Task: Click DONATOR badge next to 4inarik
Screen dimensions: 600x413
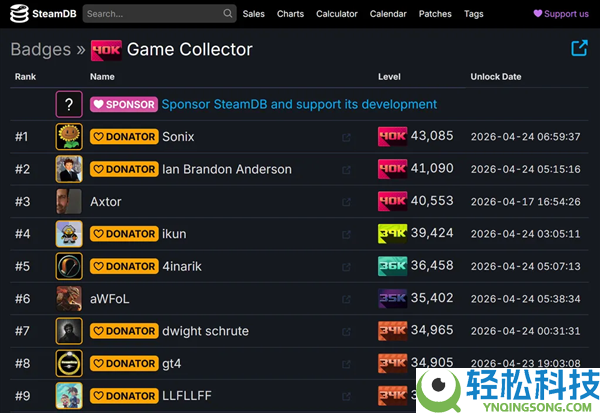Action: [x=124, y=266]
